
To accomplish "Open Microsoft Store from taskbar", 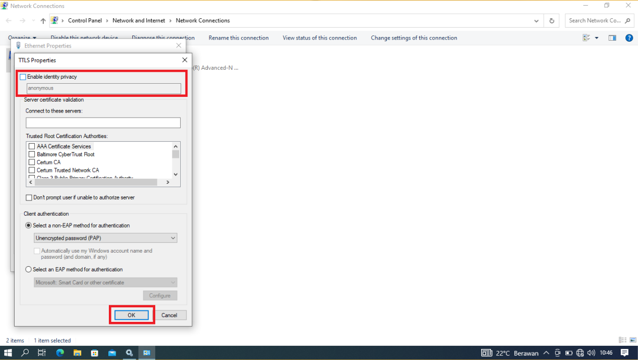I will coord(94,353).
